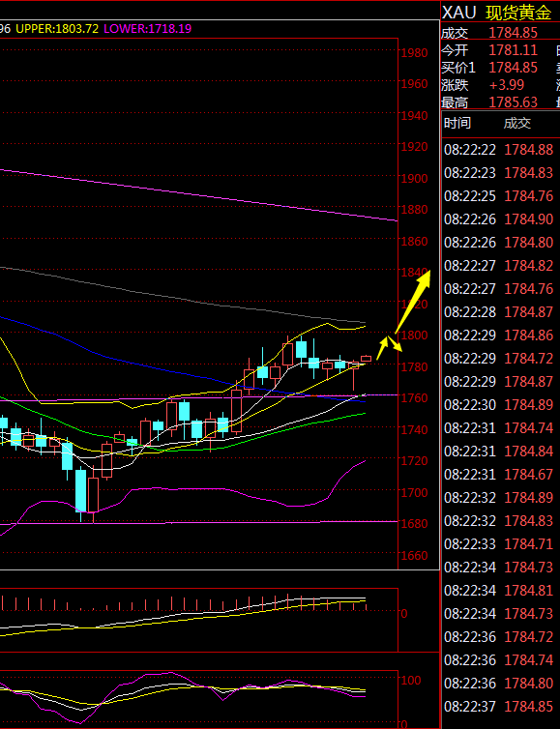
Task: Click tick price 1784.67
Action: (529, 474)
